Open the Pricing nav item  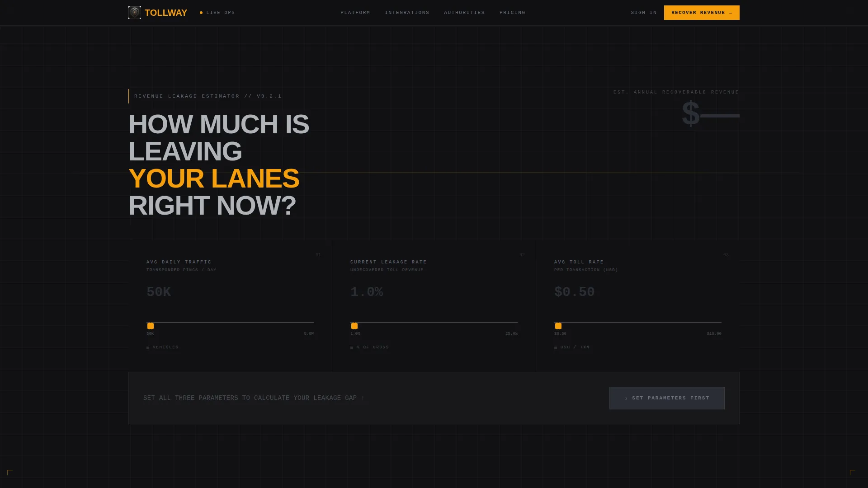512,13
